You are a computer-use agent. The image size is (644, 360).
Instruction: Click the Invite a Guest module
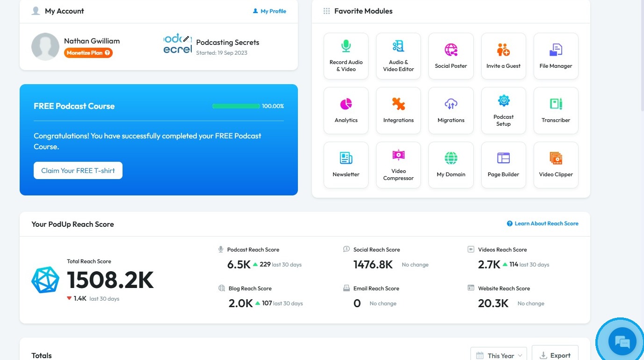coord(504,56)
